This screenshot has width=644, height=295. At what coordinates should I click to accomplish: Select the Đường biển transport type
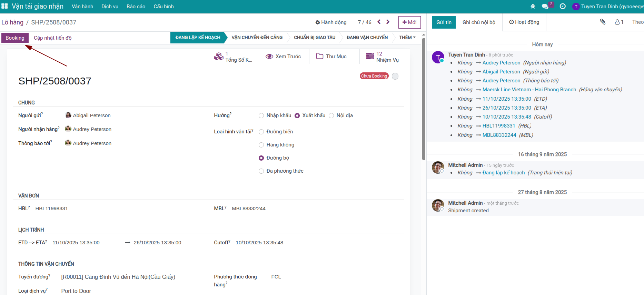click(x=261, y=132)
